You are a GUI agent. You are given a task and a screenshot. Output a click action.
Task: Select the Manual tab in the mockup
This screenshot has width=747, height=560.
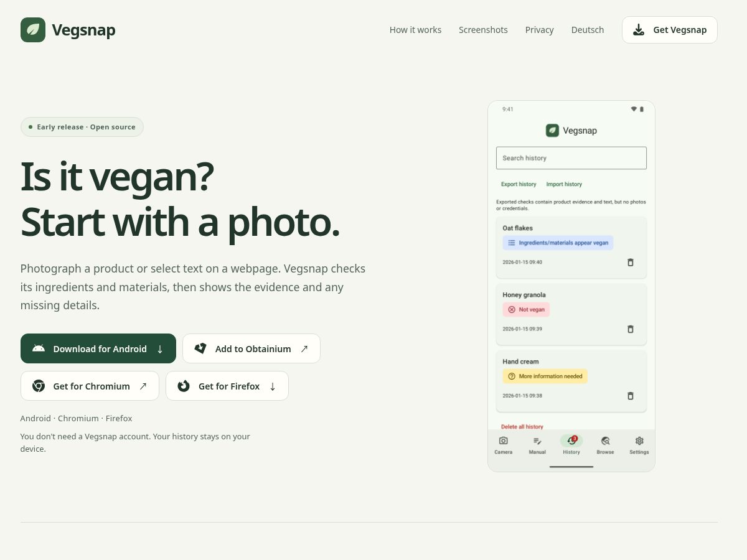537,445
